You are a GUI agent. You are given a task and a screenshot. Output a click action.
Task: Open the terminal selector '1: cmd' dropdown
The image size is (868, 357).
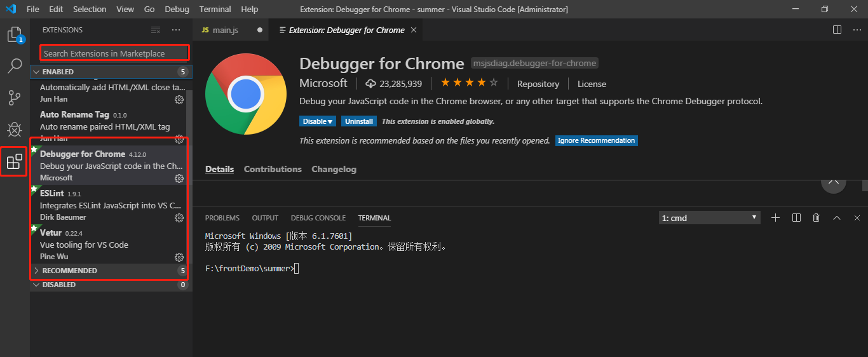(x=710, y=218)
